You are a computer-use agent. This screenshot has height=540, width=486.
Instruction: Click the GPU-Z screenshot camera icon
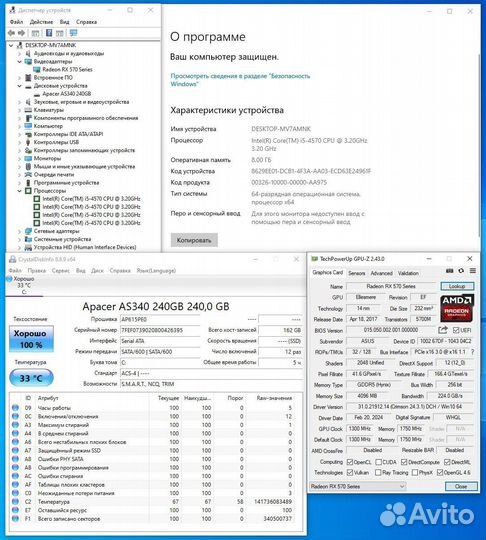[x=449, y=271]
